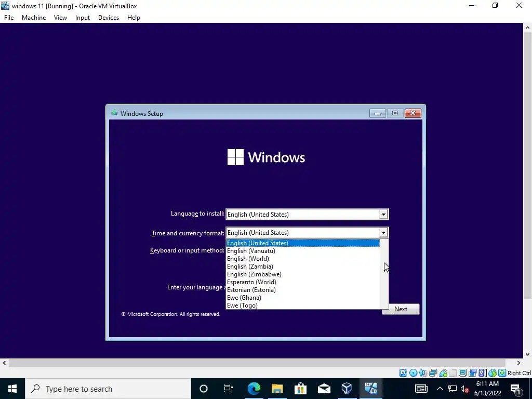Maximize the Windows Setup dialog
Screen dimensions: 532x399
click(x=395, y=113)
